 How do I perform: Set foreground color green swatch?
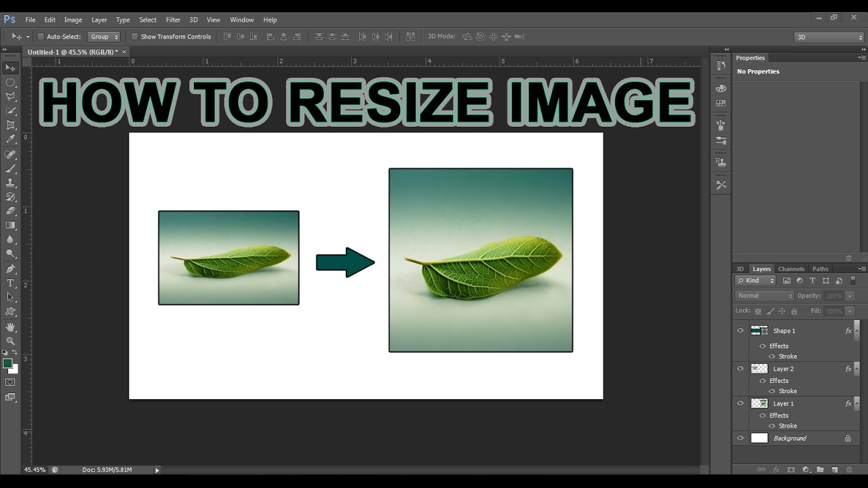7,363
